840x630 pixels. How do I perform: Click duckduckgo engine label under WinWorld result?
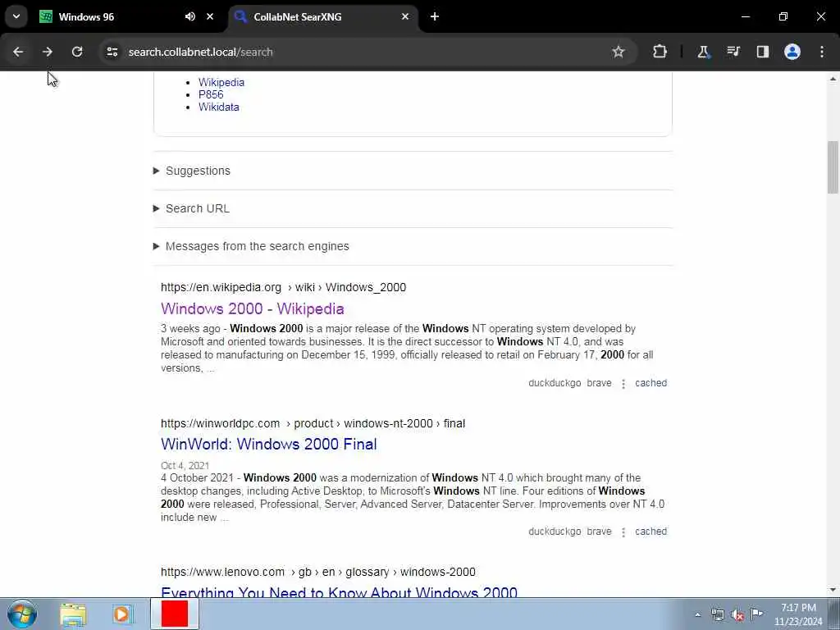[555, 532]
